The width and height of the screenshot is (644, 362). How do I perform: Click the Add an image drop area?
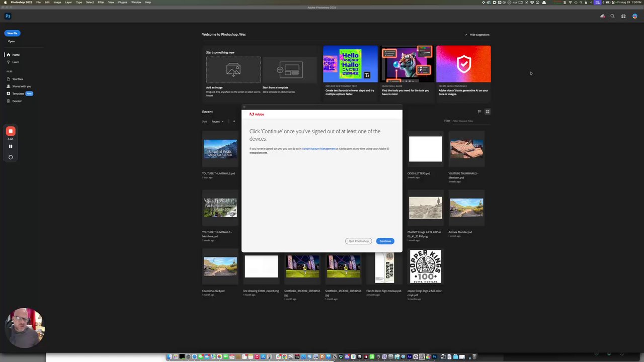point(233,70)
